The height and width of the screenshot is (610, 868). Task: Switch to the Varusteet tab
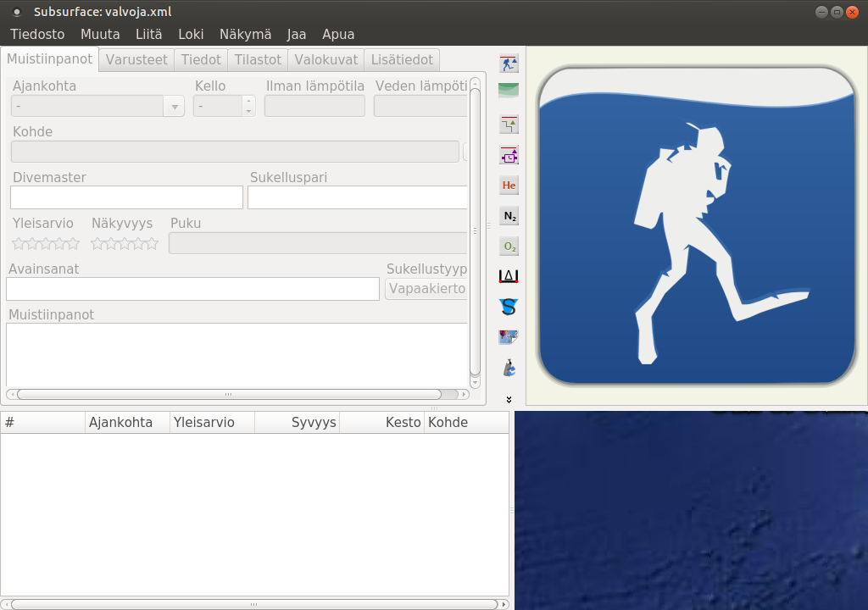pyautogui.click(x=136, y=59)
